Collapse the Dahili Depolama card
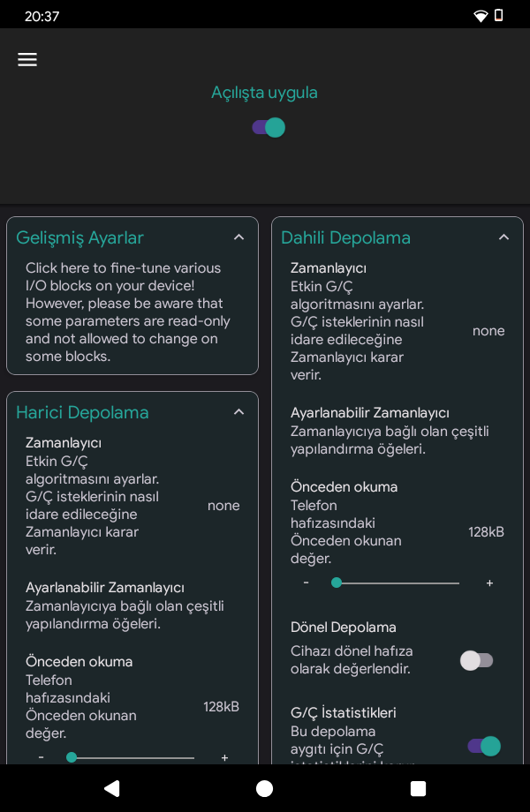Image resolution: width=530 pixels, height=812 pixels. [503, 237]
